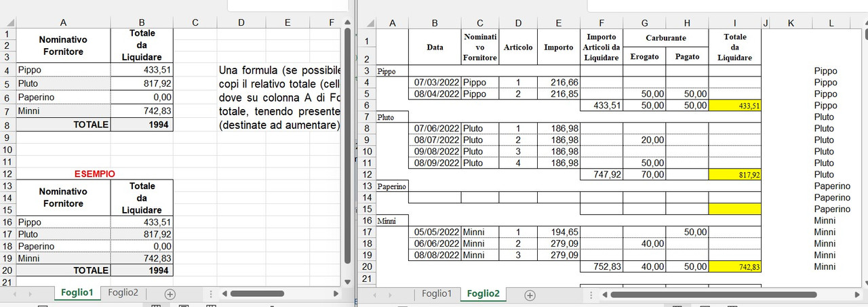
Task: Select Pluto group label in cell A7 of Foglio2
Action: (392, 117)
